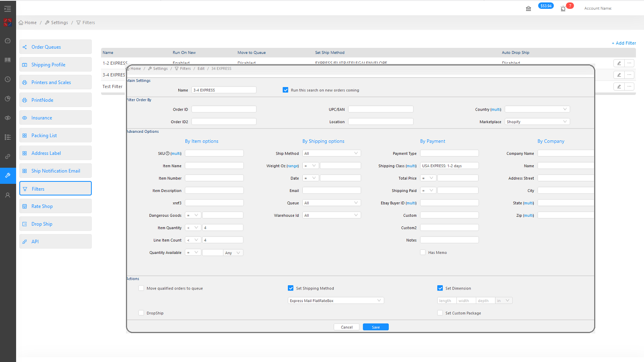Select the wrench settings icon in sidebar
Screen dimensions: 644x362
point(7,175)
